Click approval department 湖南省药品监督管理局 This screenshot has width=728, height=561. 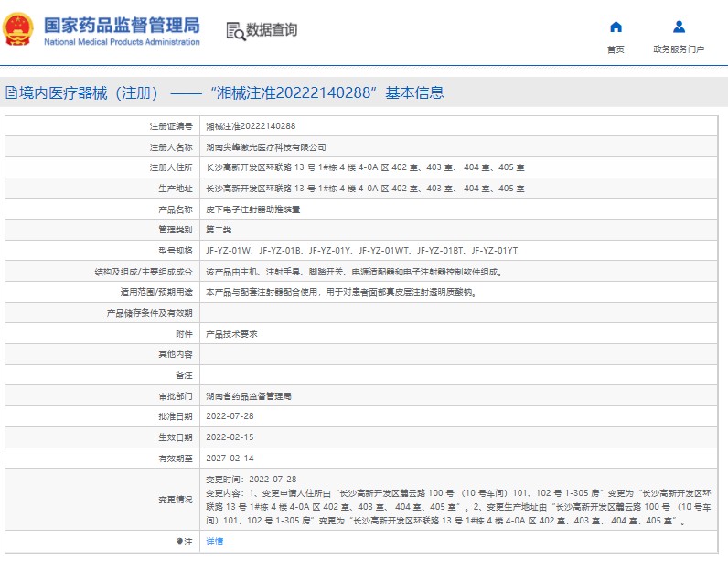[x=249, y=396]
